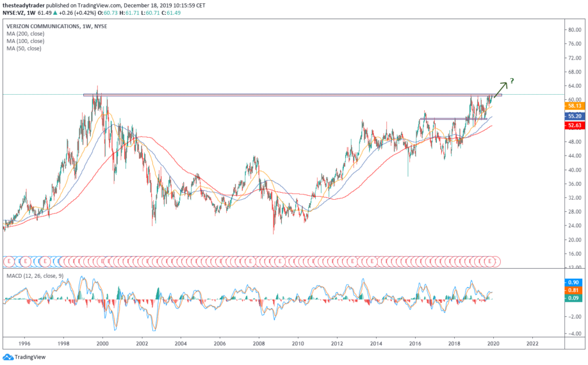Select the short purple rectangle near 54
The image size is (588, 365).
point(454,119)
